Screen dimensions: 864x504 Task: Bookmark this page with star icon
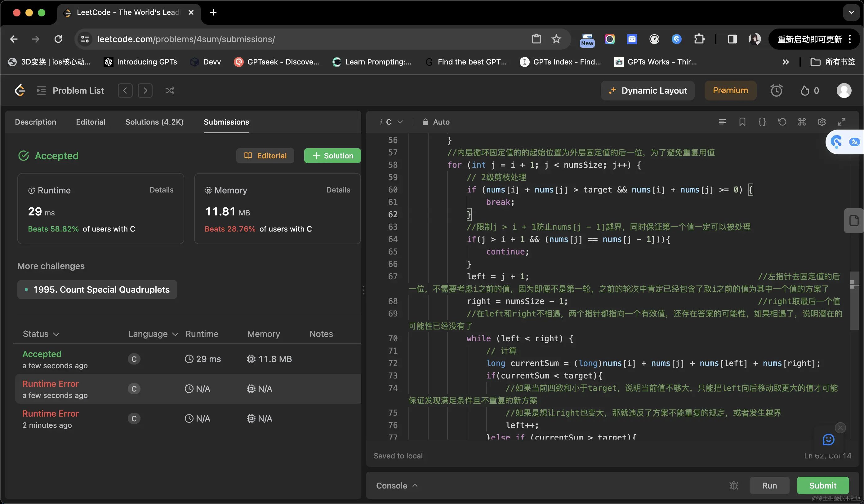(556, 39)
